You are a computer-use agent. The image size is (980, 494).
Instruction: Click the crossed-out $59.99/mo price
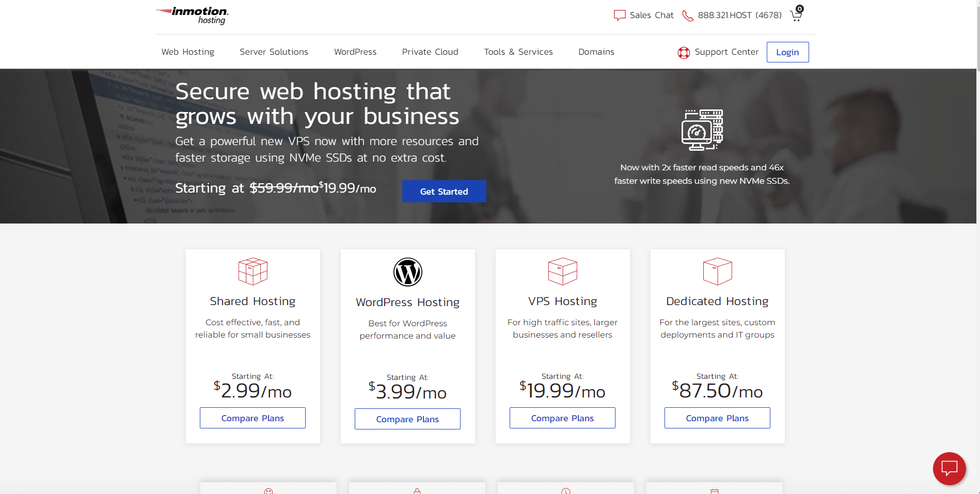coord(284,188)
